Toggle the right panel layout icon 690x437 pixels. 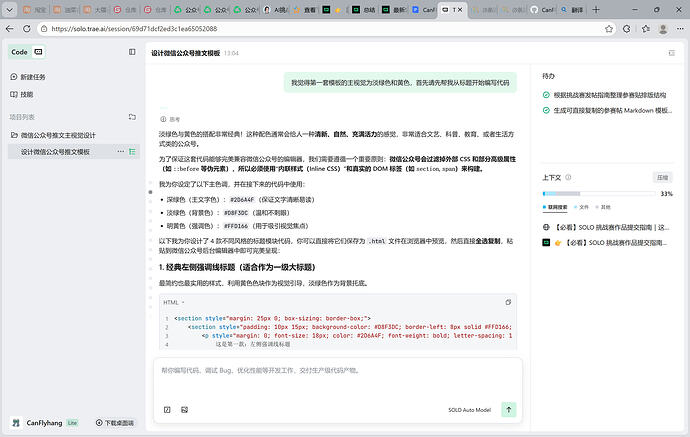[671, 52]
